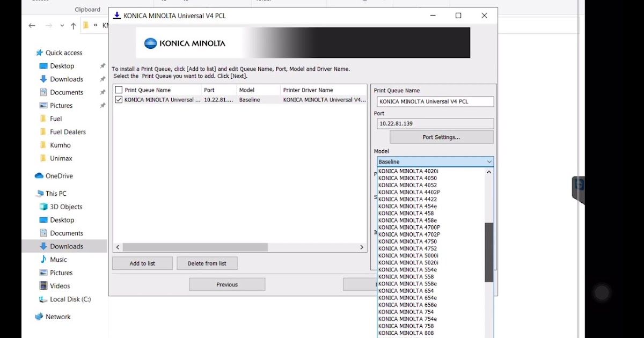This screenshot has height=338, width=644.
Task: Click the queue list horizontal scrollbar thumb
Action: point(195,247)
